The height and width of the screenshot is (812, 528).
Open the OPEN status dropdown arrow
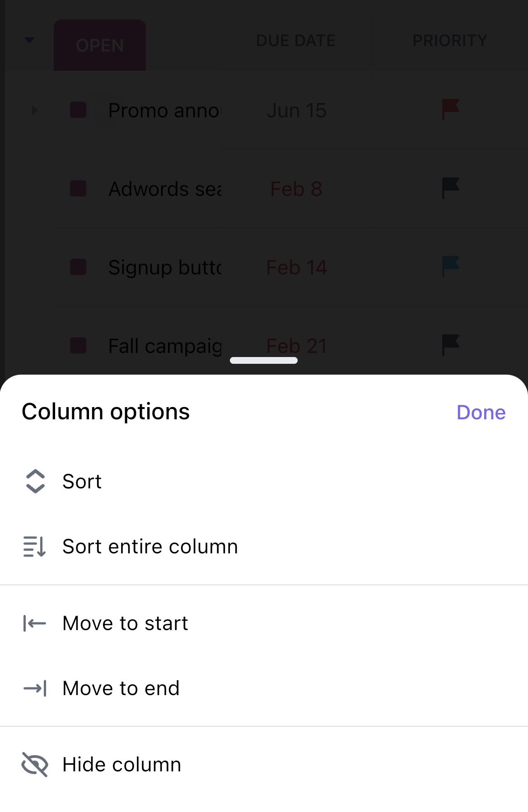(x=29, y=40)
